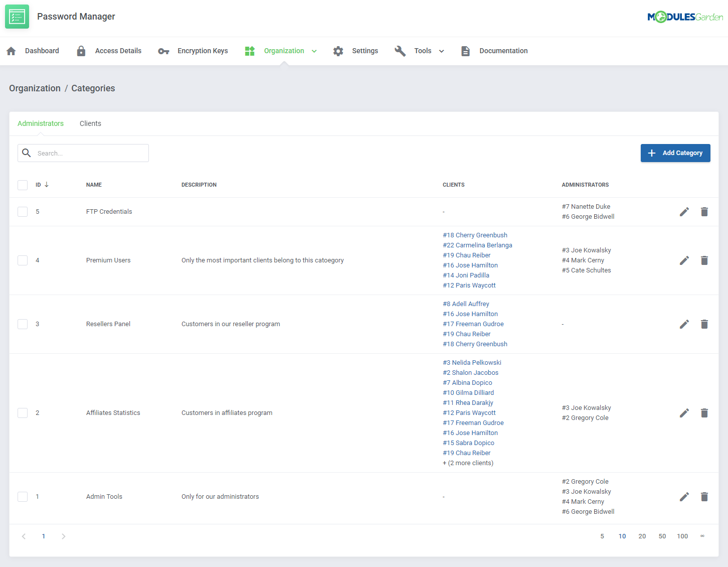Screen dimensions: 728x567
Task: Click '#5 Cate Schultes' administrator text
Action: (587, 270)
